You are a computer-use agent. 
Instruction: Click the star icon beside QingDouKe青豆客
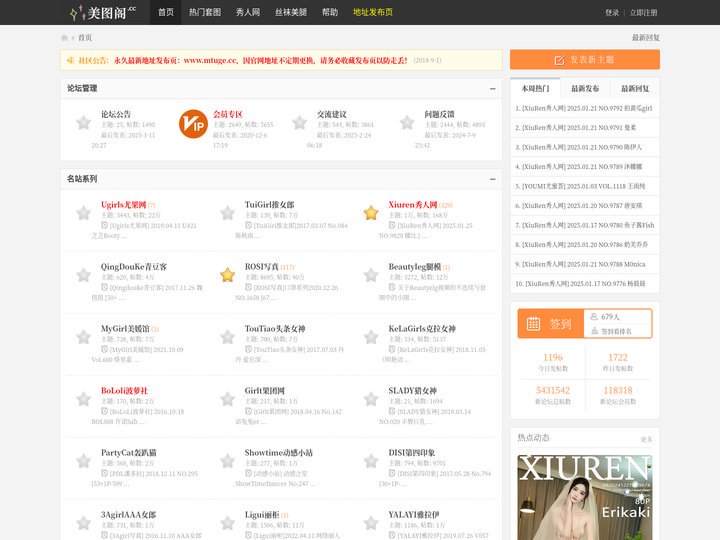(x=84, y=275)
